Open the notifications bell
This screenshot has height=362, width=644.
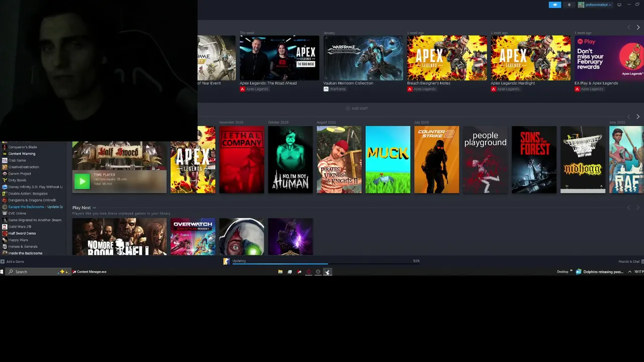pyautogui.click(x=569, y=5)
